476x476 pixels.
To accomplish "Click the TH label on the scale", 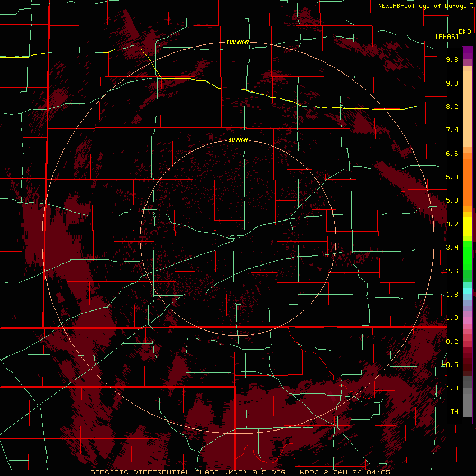I will (454, 412).
